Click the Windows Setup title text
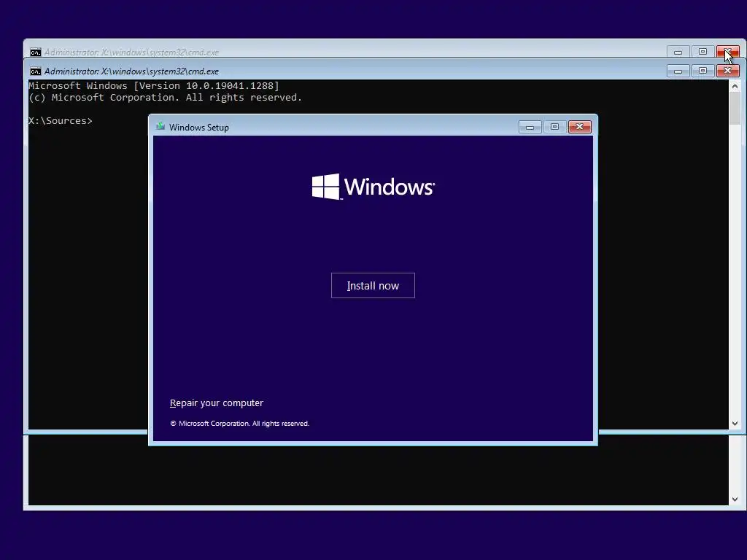Screen dimensions: 747x560 [198, 127]
